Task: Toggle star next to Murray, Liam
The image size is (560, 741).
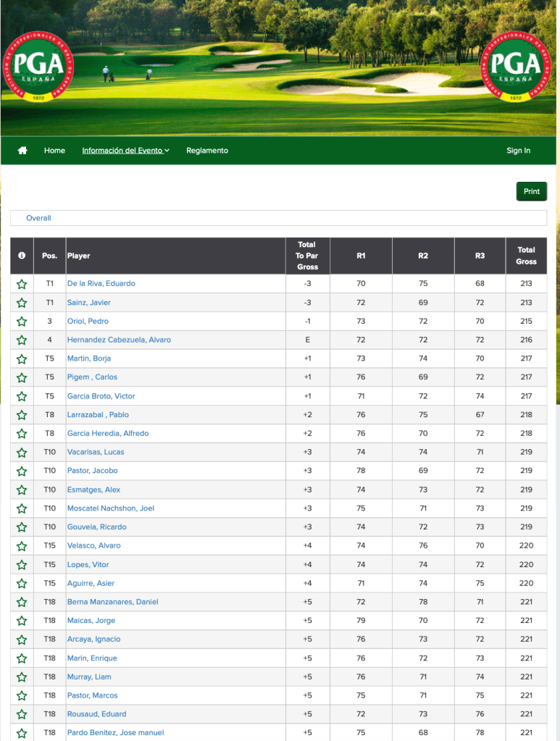Action: [x=22, y=677]
